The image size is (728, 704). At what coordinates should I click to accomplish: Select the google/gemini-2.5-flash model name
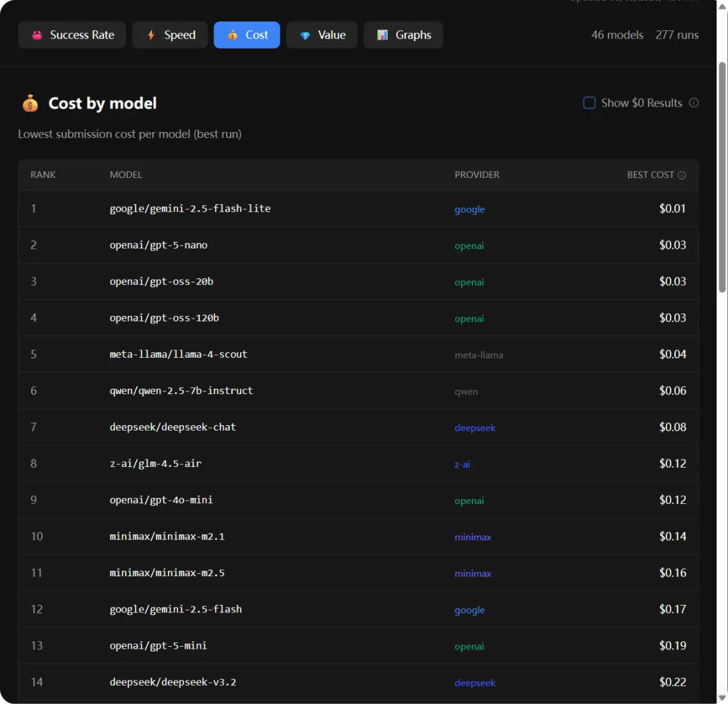point(175,609)
